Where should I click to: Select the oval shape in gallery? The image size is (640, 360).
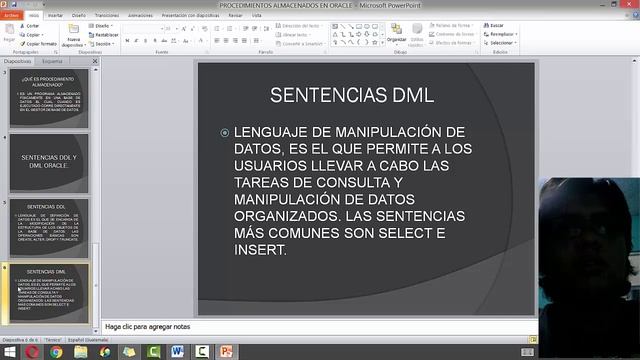367,27
